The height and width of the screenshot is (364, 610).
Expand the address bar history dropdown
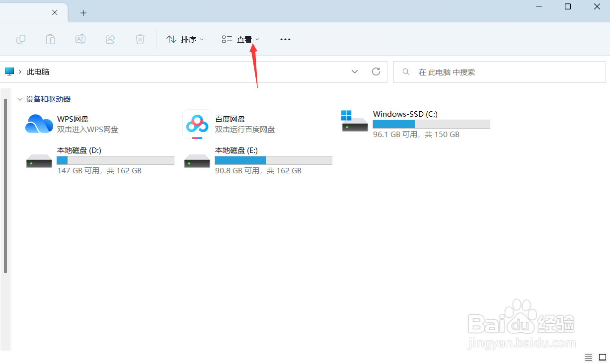pos(355,72)
